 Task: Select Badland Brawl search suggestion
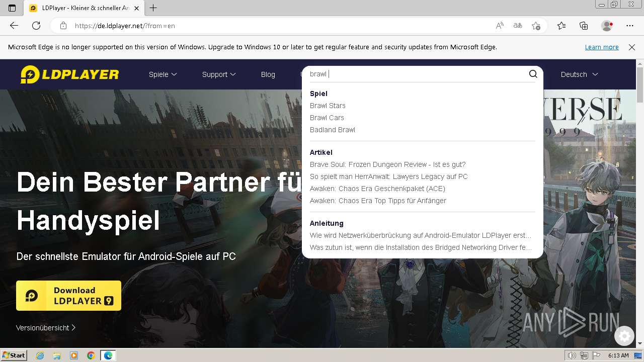pyautogui.click(x=333, y=130)
